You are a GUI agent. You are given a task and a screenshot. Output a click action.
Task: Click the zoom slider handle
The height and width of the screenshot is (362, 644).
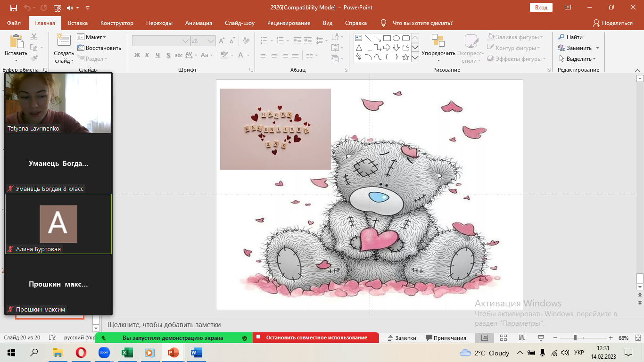[575, 338]
